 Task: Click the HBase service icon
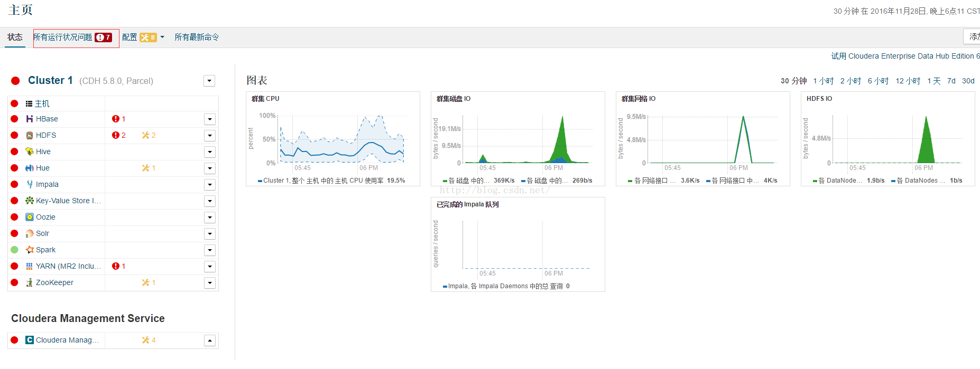(30, 119)
